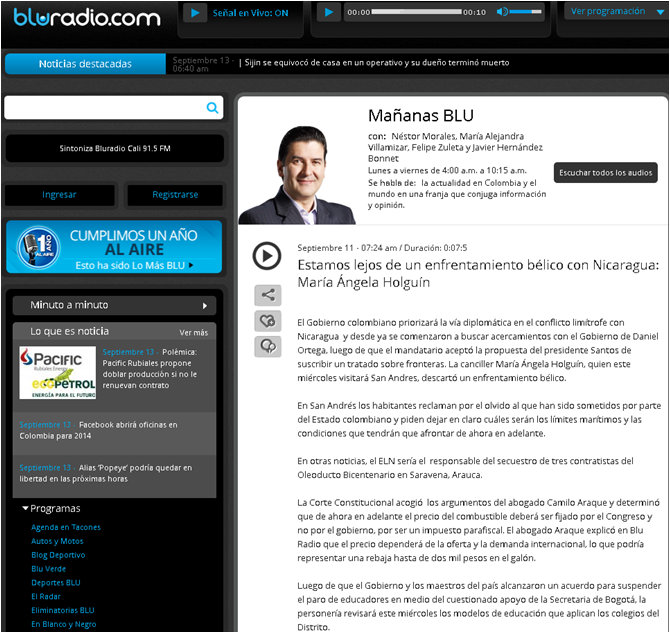
Task: Click the bluradio.com logo
Action: pos(87,18)
